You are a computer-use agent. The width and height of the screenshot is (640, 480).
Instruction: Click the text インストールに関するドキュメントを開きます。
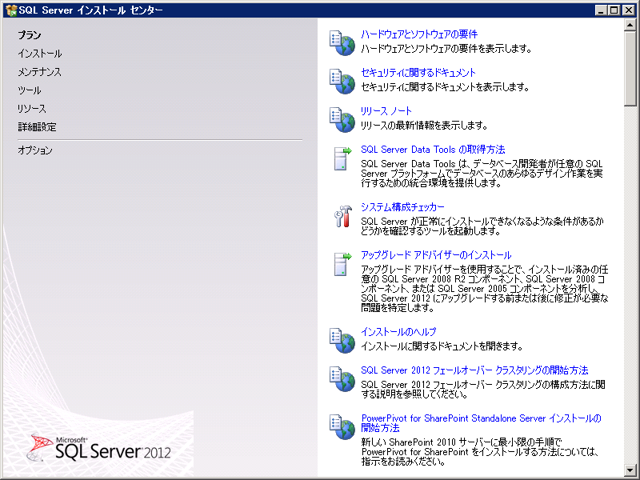point(442,347)
